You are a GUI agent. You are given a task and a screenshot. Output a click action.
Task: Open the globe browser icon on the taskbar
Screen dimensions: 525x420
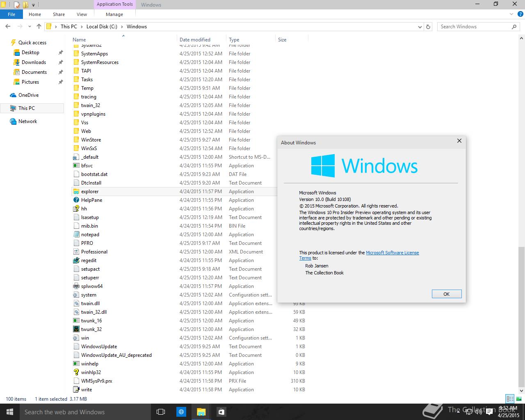[181, 412]
